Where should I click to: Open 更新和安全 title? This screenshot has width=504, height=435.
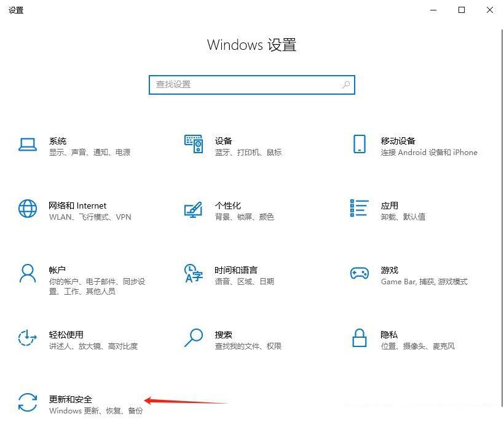click(x=71, y=399)
